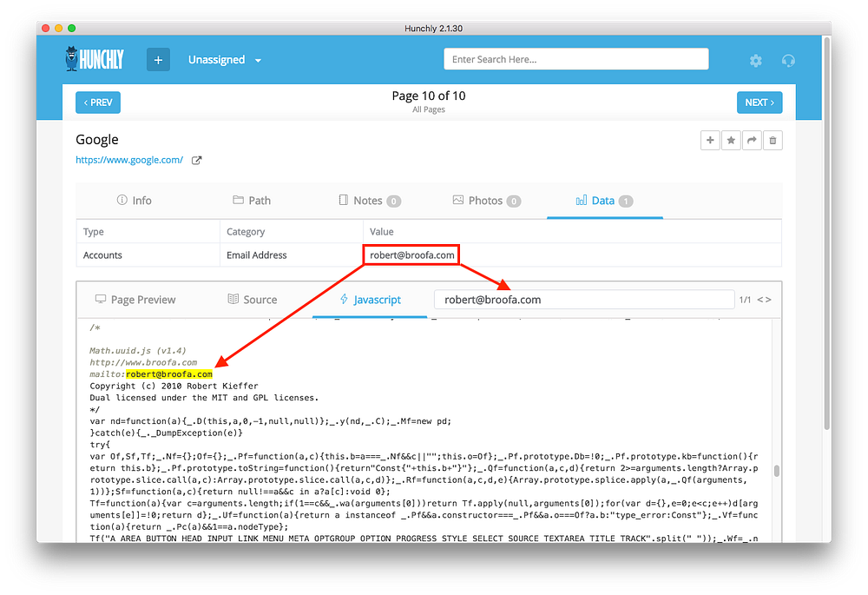Click the Math.uuid.js (v1.4) comment line
868x595 pixels.
tap(138, 351)
